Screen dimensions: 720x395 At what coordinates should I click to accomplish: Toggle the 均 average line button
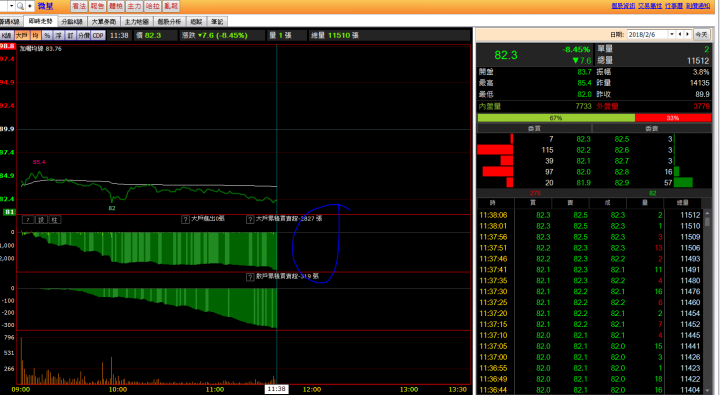click(x=35, y=35)
